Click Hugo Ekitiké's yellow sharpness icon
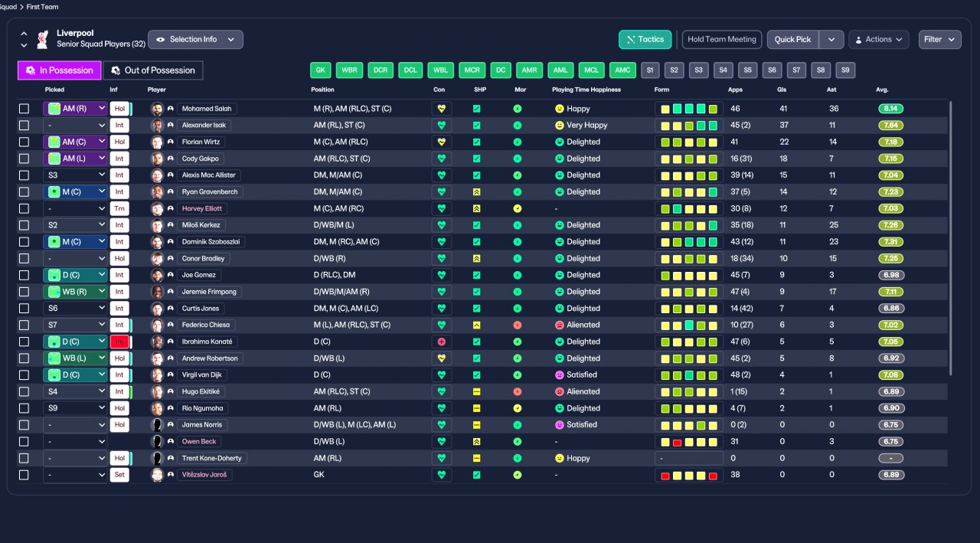 coord(476,391)
